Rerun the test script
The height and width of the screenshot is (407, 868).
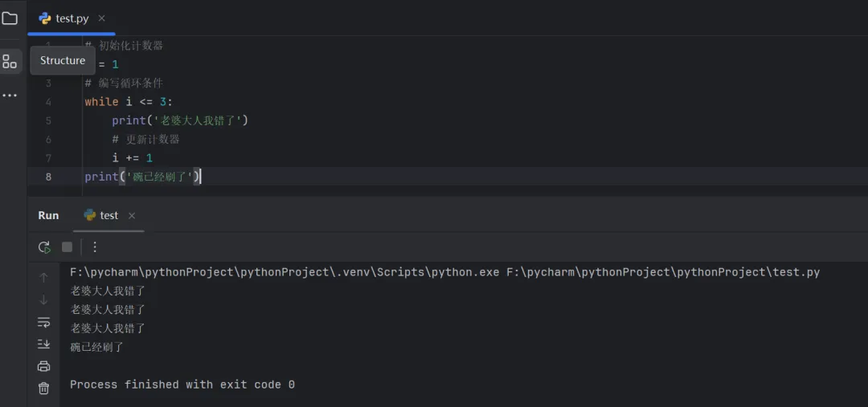pos(44,247)
